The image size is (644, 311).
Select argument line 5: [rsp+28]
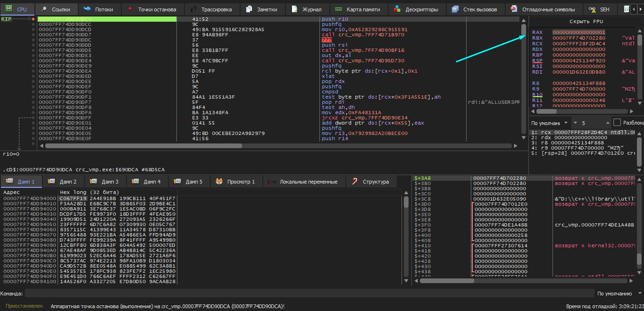click(x=584, y=153)
